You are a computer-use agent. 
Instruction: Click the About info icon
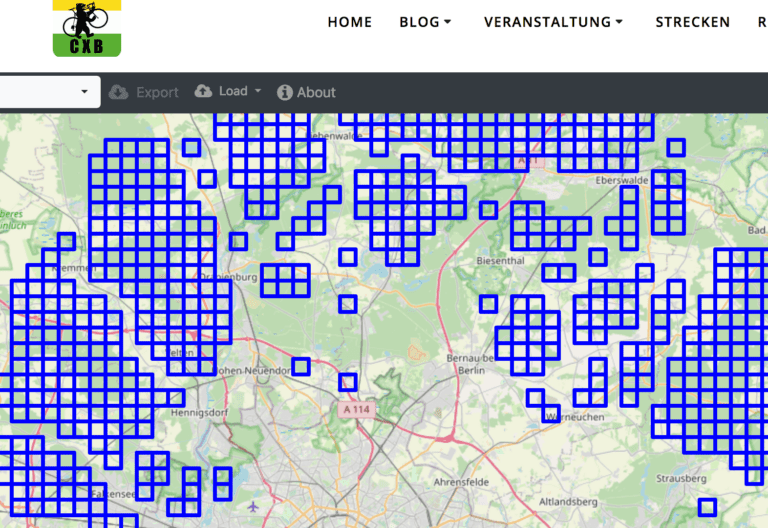[x=285, y=92]
